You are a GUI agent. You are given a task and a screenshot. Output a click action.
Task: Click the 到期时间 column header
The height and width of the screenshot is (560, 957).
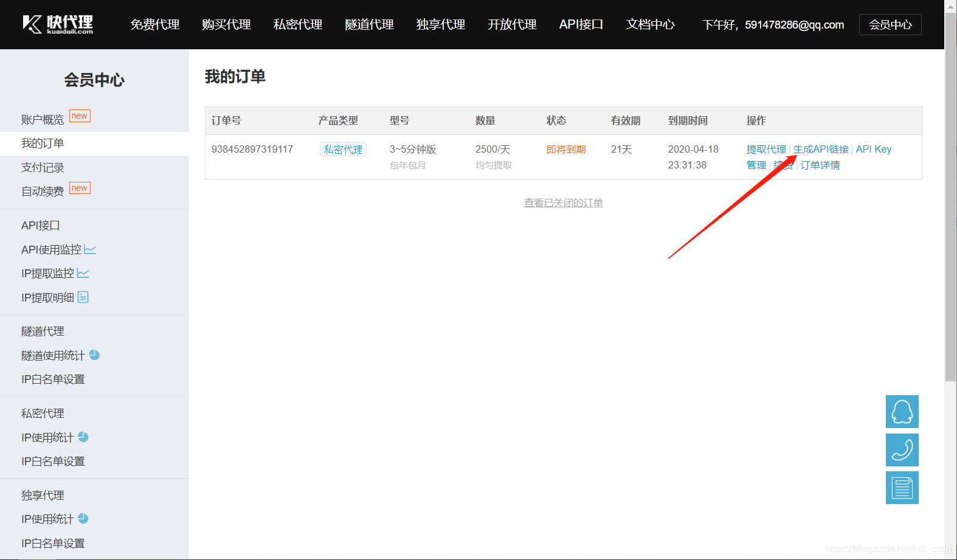[x=688, y=120]
